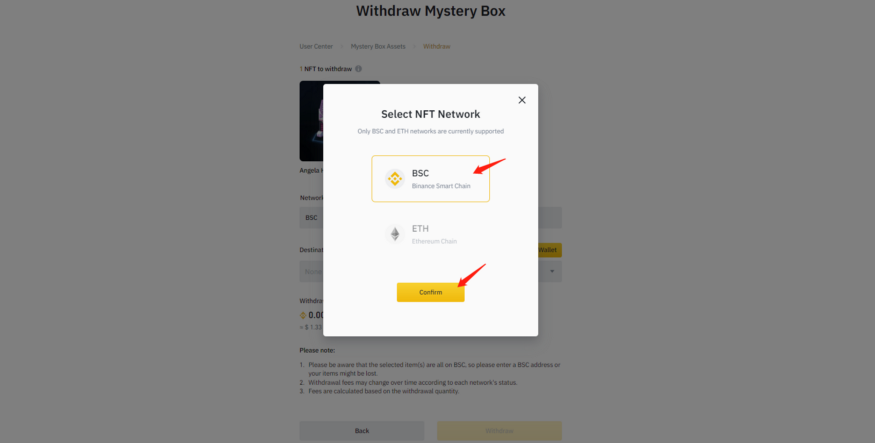Select the ETH Ethereum Chain option

[x=430, y=234]
